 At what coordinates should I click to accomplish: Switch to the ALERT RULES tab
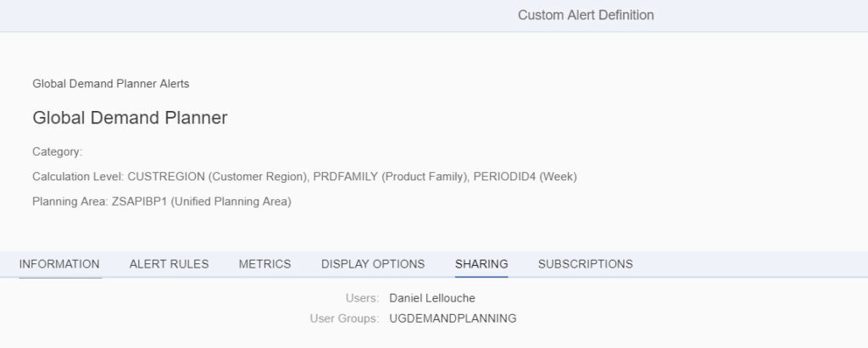pos(169,264)
